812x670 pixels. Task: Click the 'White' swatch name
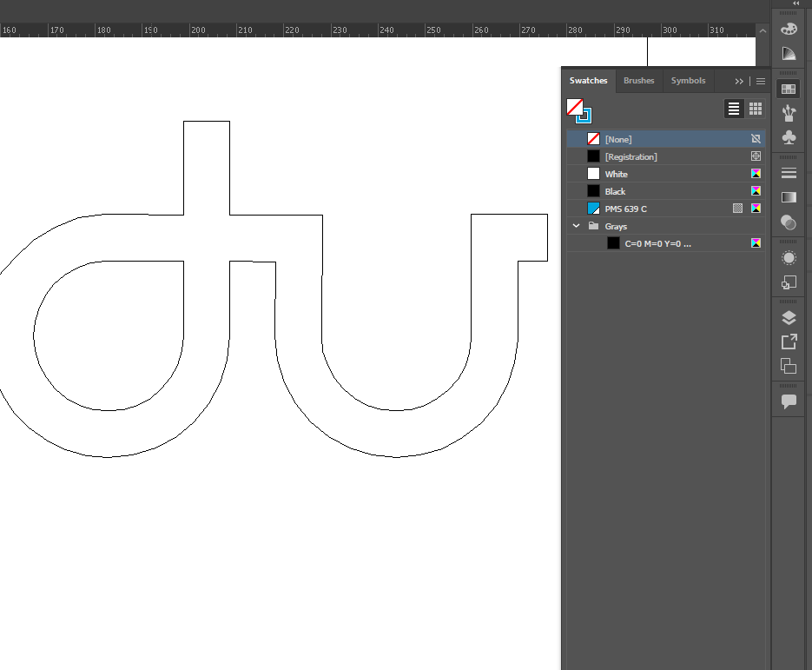617,174
